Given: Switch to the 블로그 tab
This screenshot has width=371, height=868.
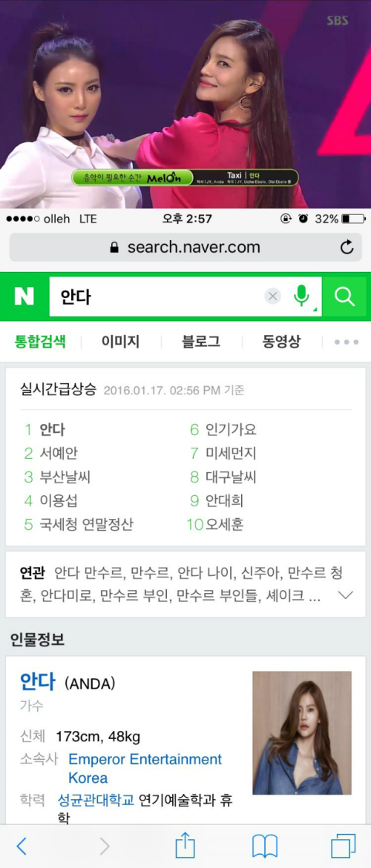Looking at the screenshot, I should coord(201,342).
